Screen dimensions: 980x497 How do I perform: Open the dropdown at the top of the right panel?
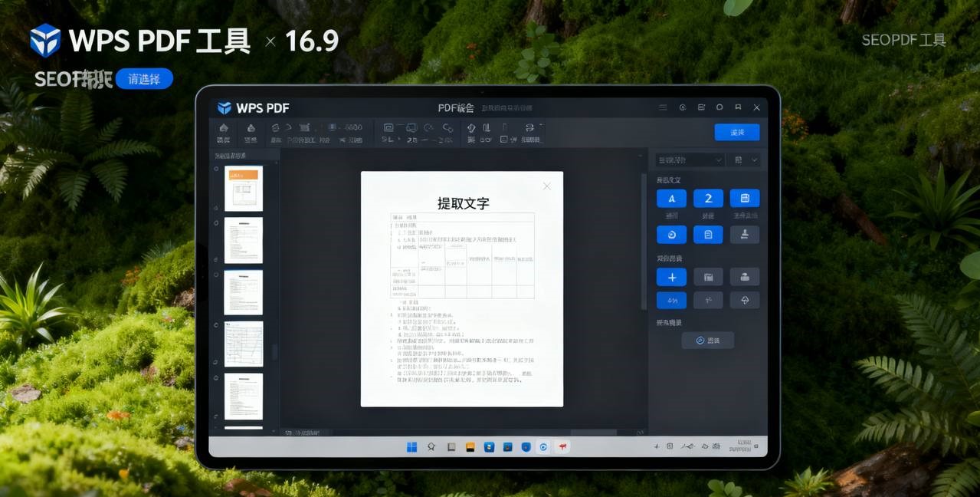click(687, 159)
